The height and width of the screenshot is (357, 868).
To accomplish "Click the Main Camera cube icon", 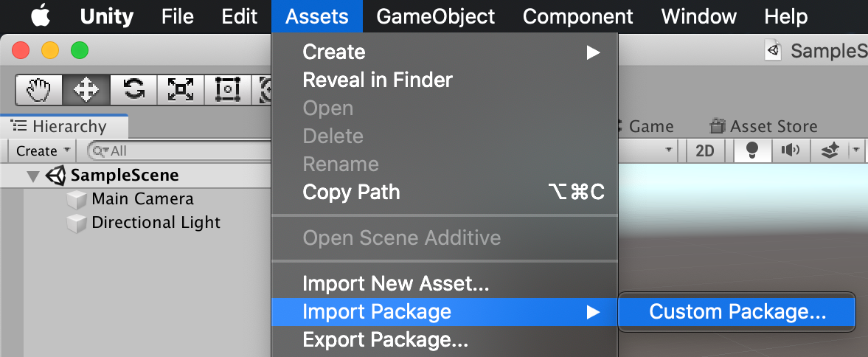I will coord(76,199).
